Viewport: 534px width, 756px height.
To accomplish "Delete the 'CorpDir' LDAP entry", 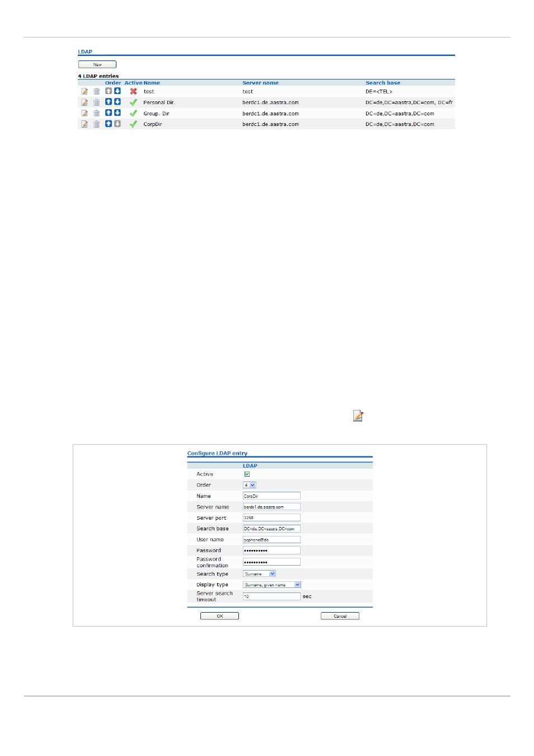I will point(96,124).
